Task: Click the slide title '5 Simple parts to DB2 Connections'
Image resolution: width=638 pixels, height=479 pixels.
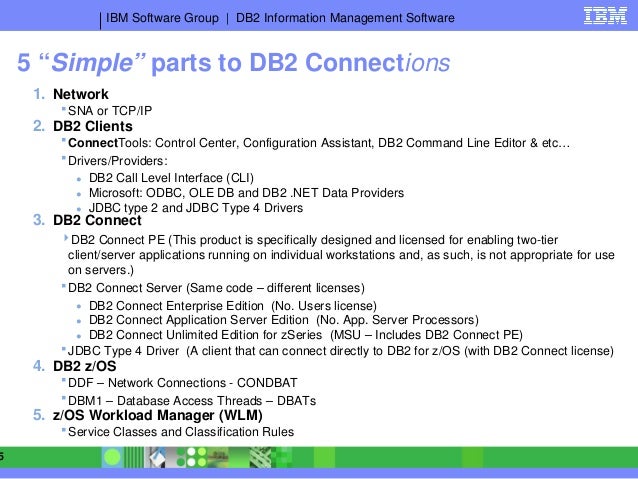Action: click(x=234, y=63)
